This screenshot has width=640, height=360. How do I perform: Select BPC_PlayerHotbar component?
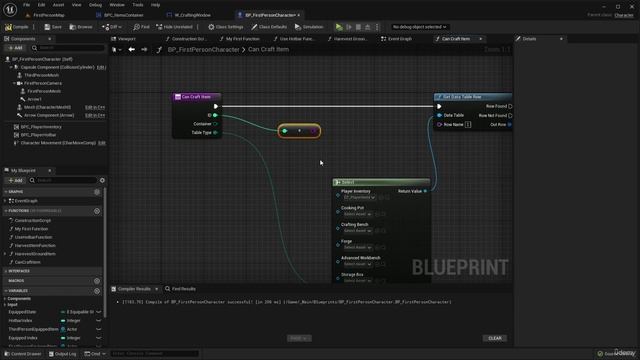[38, 135]
